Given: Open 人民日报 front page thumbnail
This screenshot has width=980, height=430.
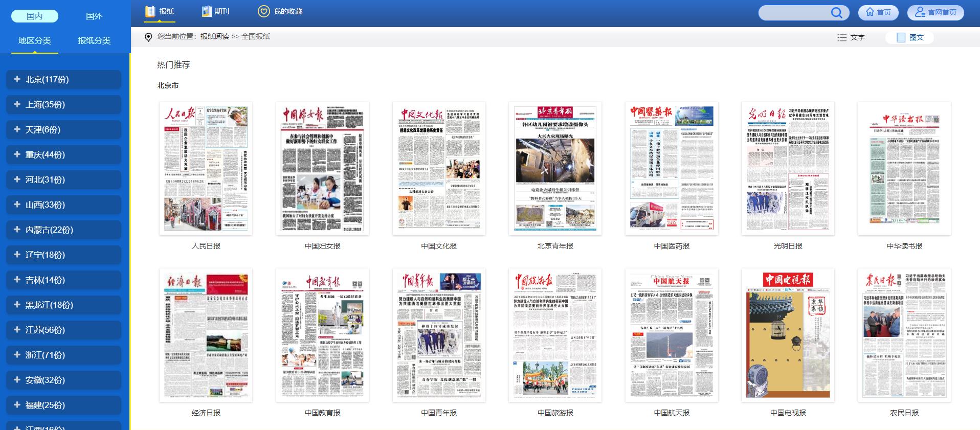Looking at the screenshot, I should pyautogui.click(x=206, y=168).
